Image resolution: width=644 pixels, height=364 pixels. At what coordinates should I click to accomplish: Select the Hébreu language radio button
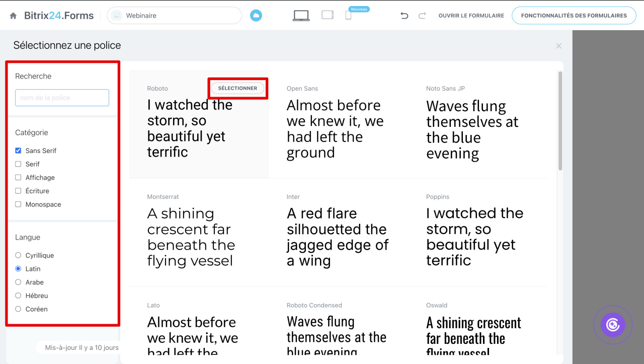coord(18,296)
